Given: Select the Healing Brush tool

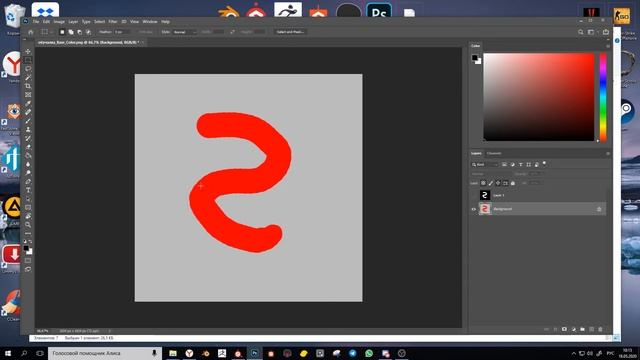Looking at the screenshot, I should [28, 112].
